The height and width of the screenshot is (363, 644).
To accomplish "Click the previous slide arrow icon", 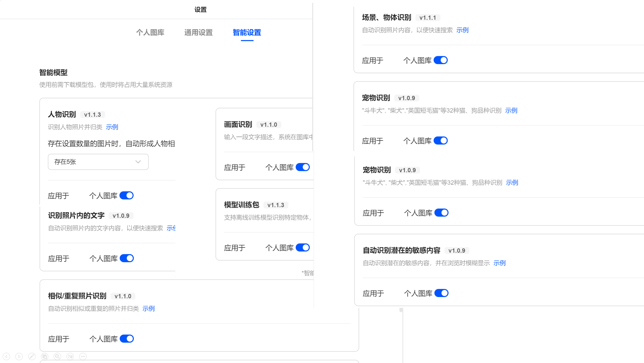I will click(6, 356).
